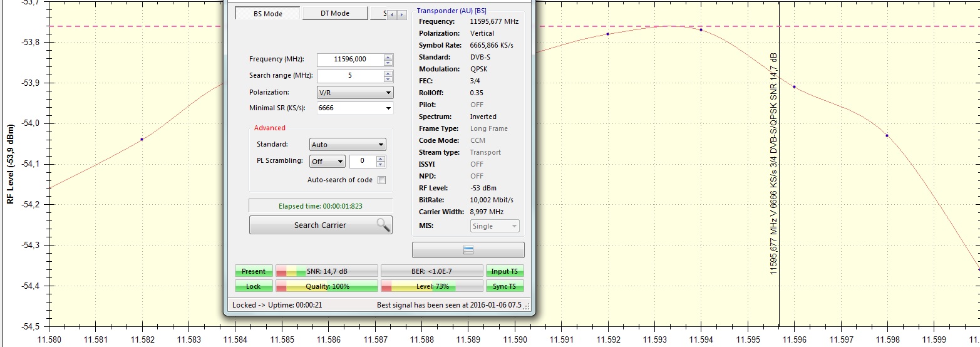Viewport: 980px width, 347px height.
Task: Decrease Frequency with the down stepper
Action: coord(388,63)
